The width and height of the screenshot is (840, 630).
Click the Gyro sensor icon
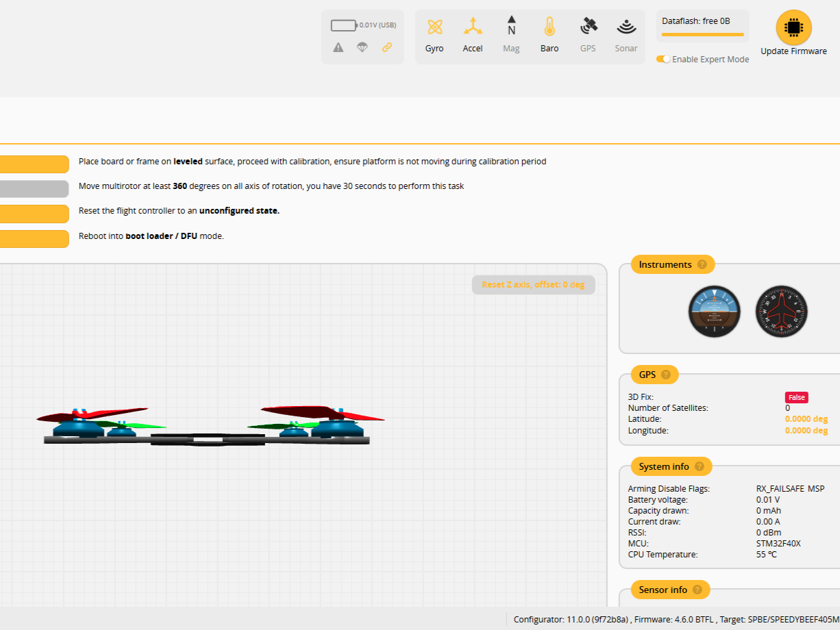coord(434,27)
